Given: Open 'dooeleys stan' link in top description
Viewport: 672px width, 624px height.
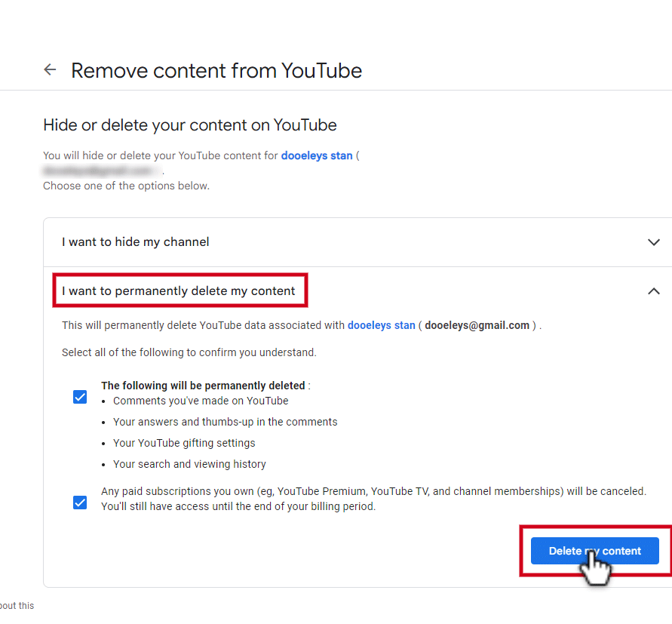Looking at the screenshot, I should click(317, 155).
